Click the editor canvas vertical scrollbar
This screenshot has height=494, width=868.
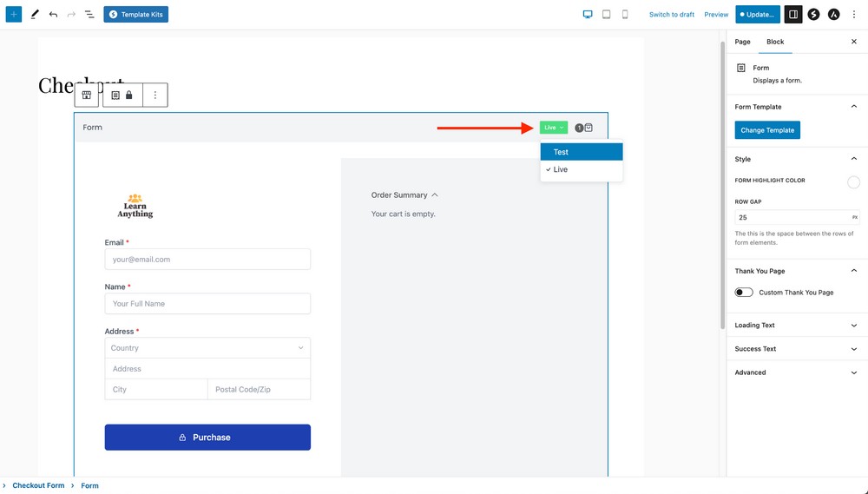point(722,186)
